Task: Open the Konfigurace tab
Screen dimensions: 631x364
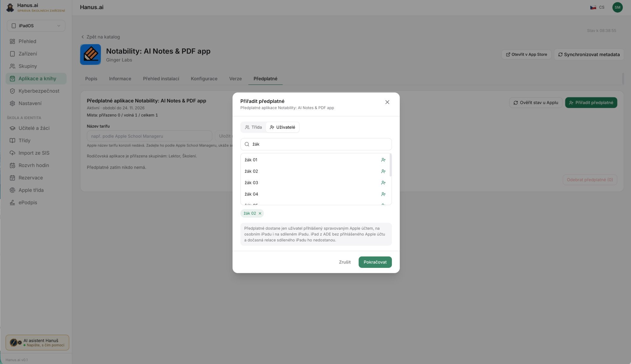Action: point(204,79)
